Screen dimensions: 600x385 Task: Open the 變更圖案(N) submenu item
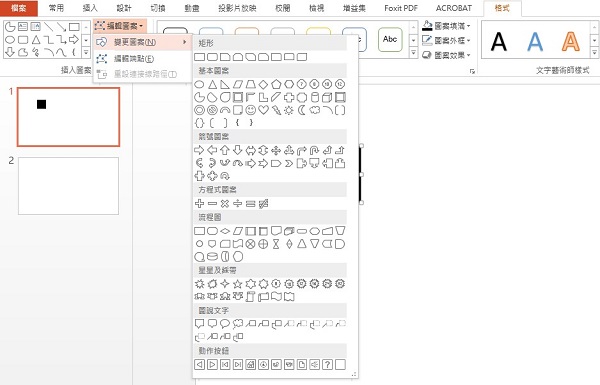[143, 42]
